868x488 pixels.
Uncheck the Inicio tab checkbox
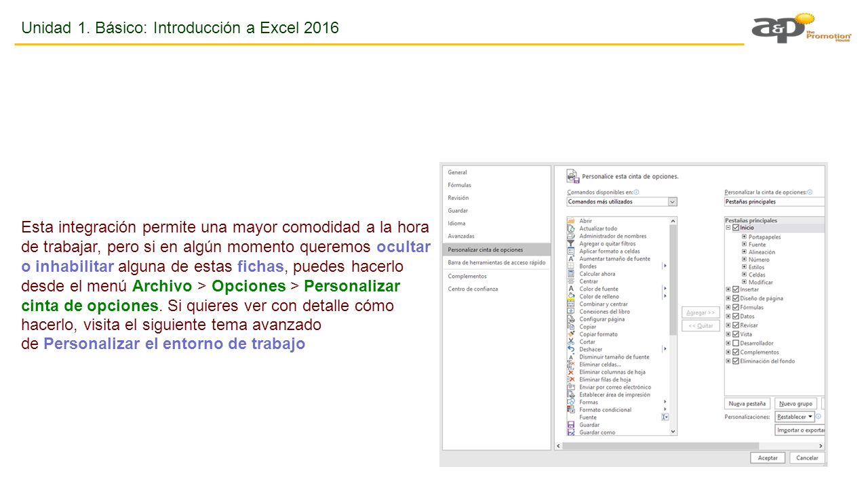736,228
